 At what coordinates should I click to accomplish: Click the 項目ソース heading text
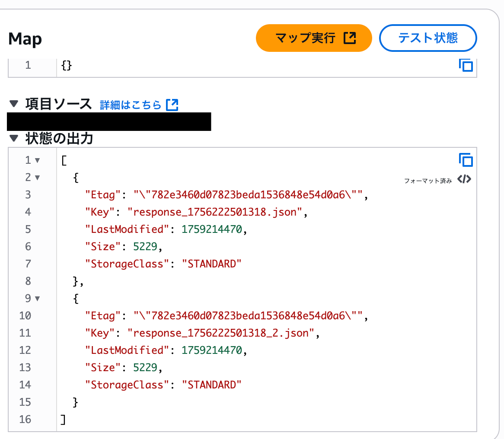click(58, 104)
